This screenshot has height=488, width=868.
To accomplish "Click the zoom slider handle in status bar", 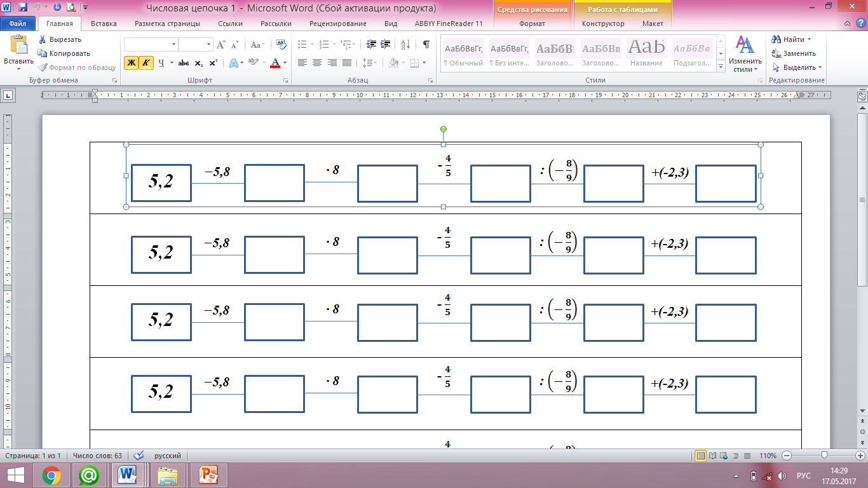I will tap(824, 456).
